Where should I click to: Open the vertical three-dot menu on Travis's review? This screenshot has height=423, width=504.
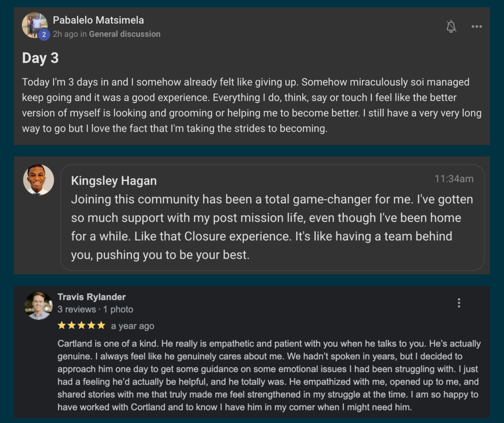(x=459, y=303)
